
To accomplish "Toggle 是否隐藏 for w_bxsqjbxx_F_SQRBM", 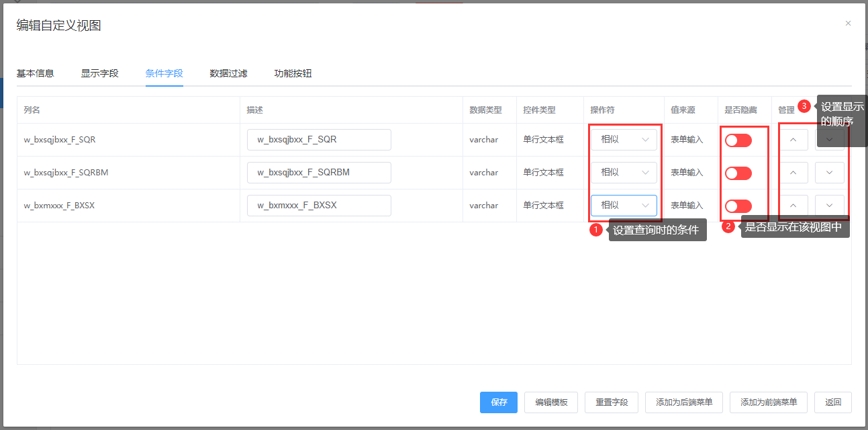I will point(738,173).
